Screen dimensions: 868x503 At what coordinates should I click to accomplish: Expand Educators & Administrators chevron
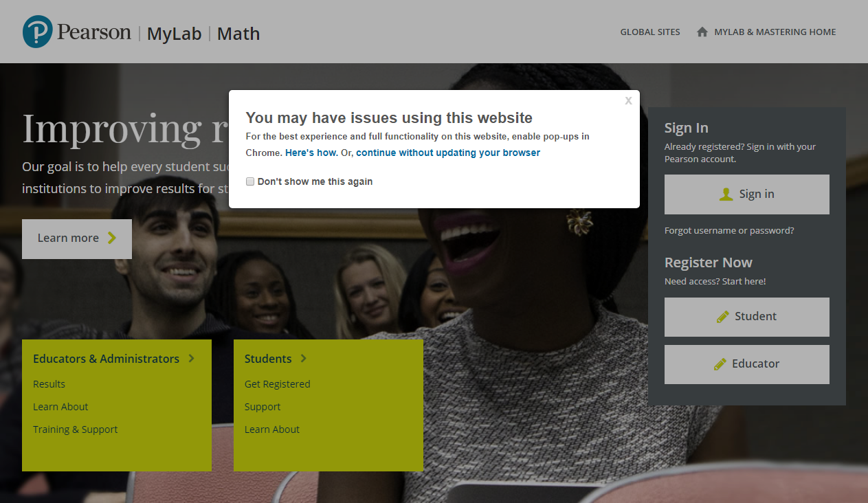(192, 358)
